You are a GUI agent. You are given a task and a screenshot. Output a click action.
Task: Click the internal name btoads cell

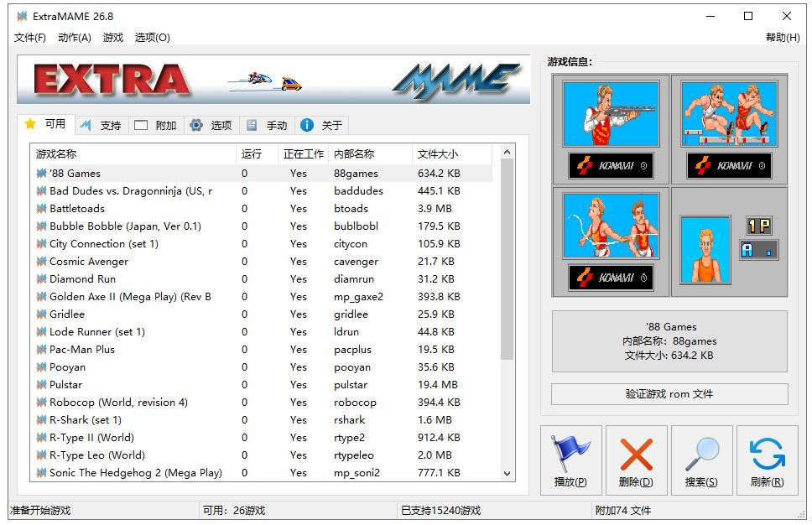[351, 209]
